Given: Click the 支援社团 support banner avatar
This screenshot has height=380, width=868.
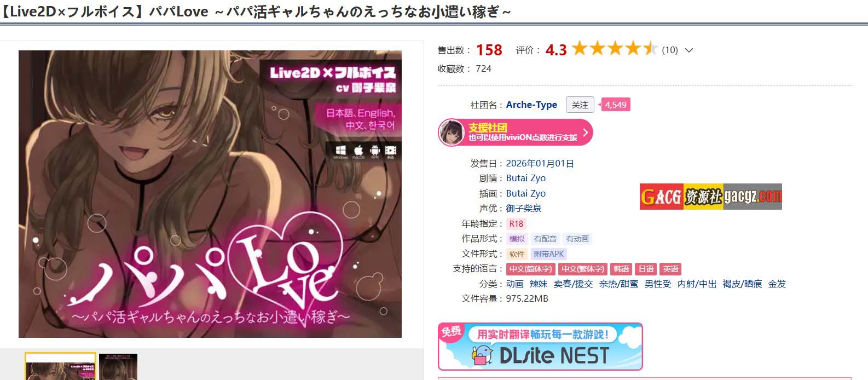Looking at the screenshot, I should [452, 133].
